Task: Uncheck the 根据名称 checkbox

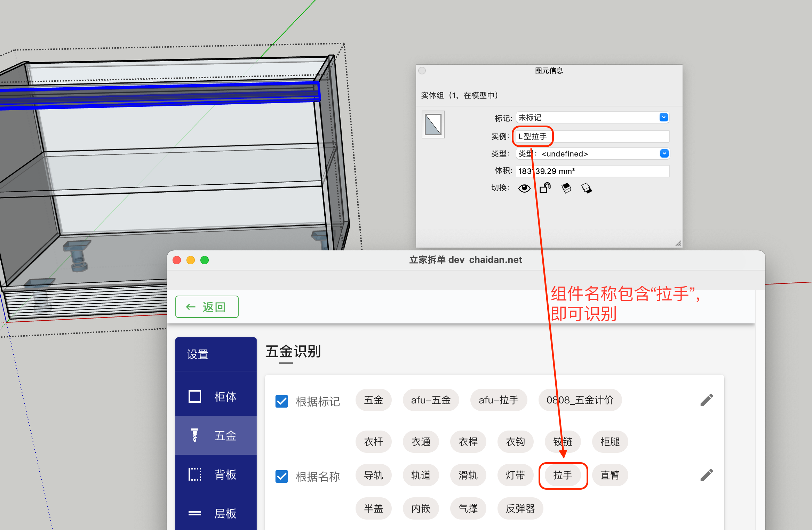Action: [281, 476]
